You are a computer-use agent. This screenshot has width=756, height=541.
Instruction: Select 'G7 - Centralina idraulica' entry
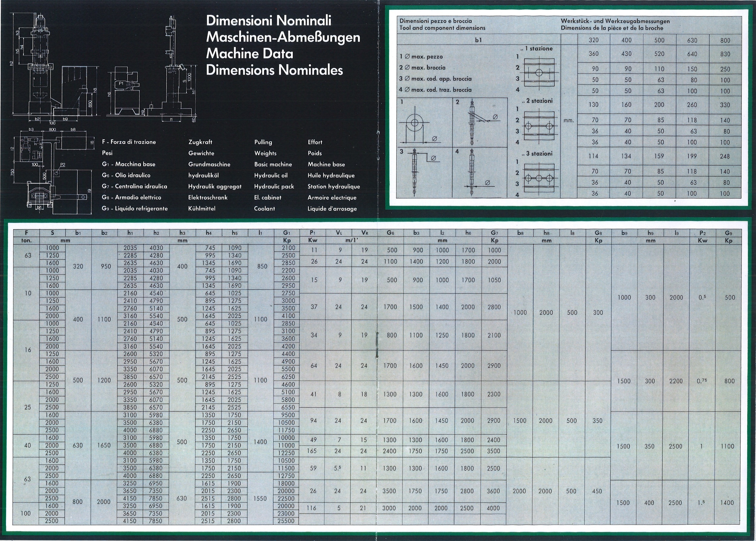tap(135, 186)
